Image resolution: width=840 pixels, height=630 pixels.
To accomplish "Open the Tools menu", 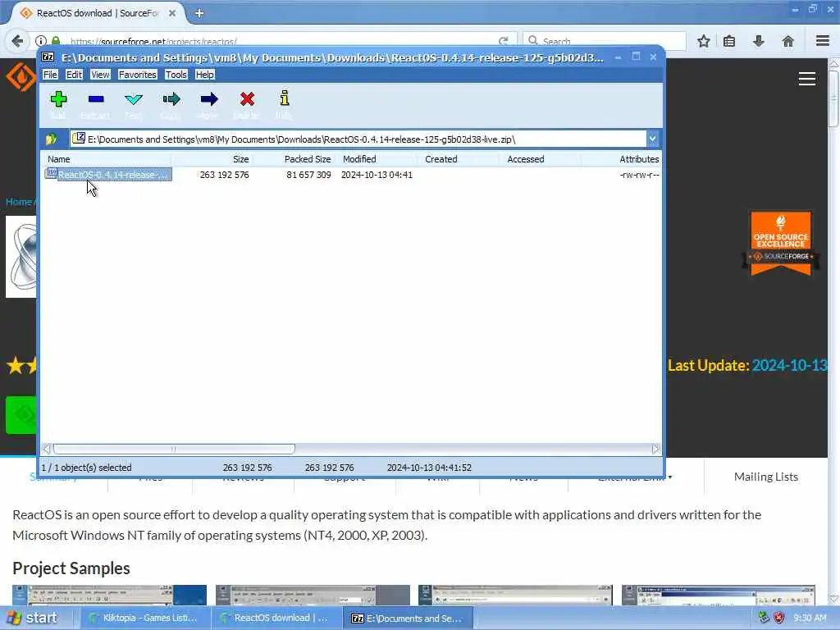I will 176,75.
